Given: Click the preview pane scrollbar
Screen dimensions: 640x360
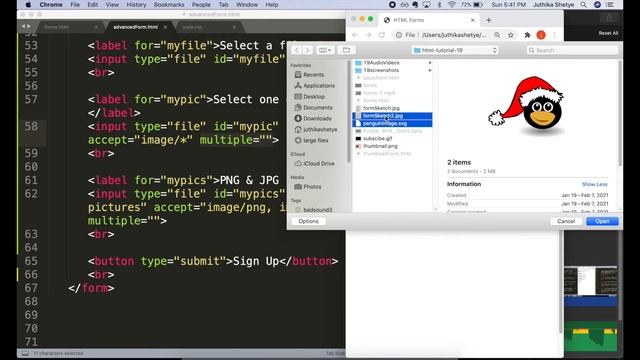Looking at the screenshot, I should click(x=620, y=114).
